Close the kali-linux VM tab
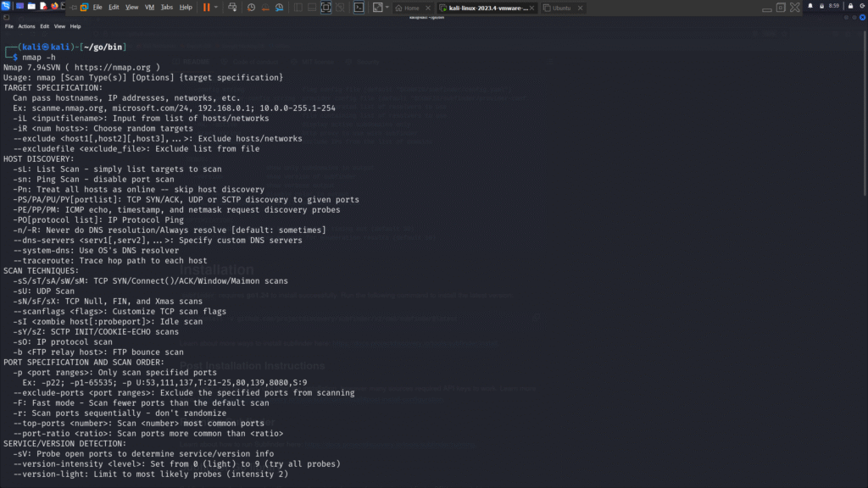 click(x=532, y=8)
